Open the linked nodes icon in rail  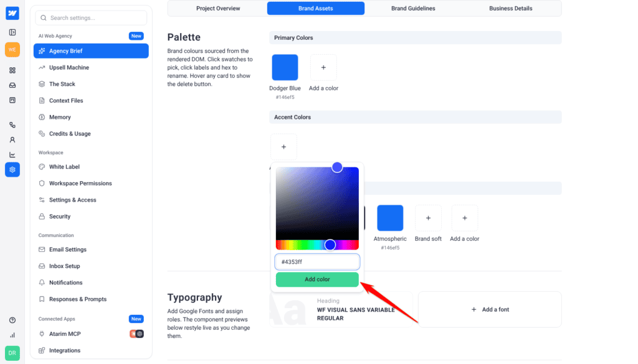pyautogui.click(x=12, y=124)
